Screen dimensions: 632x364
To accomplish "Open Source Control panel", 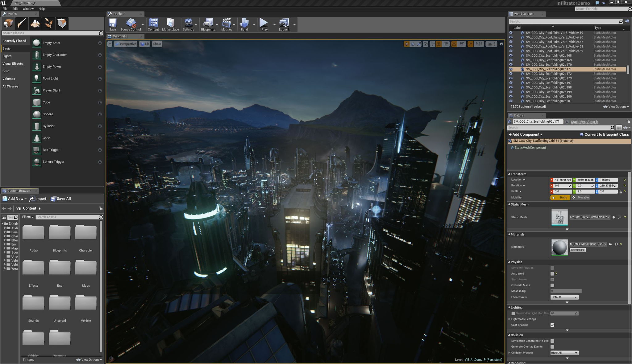I will (130, 24).
